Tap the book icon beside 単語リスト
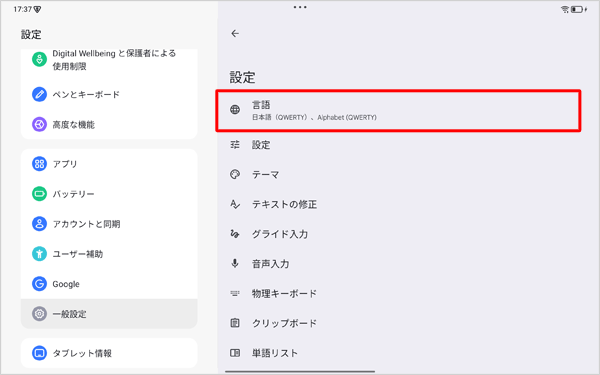The height and width of the screenshot is (375, 600). click(235, 353)
